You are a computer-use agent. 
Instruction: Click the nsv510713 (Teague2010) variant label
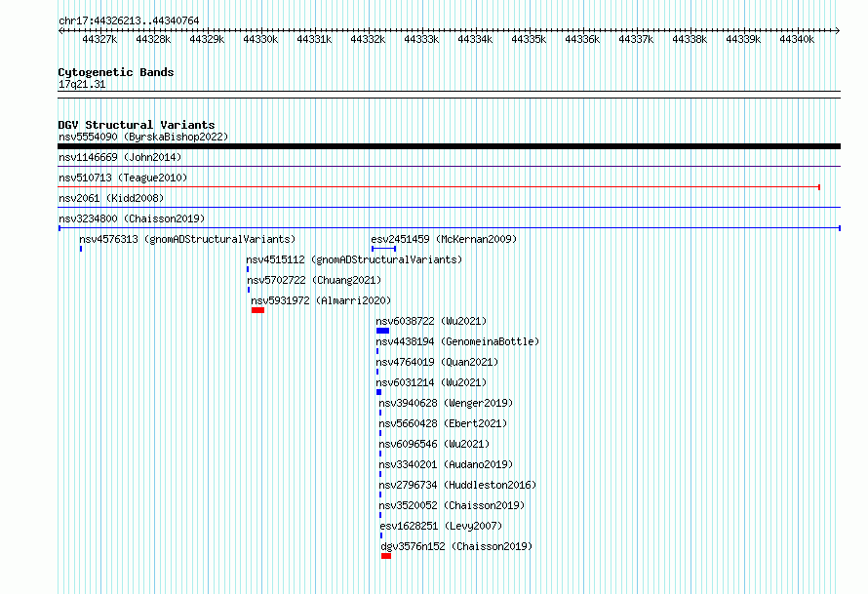tap(123, 178)
